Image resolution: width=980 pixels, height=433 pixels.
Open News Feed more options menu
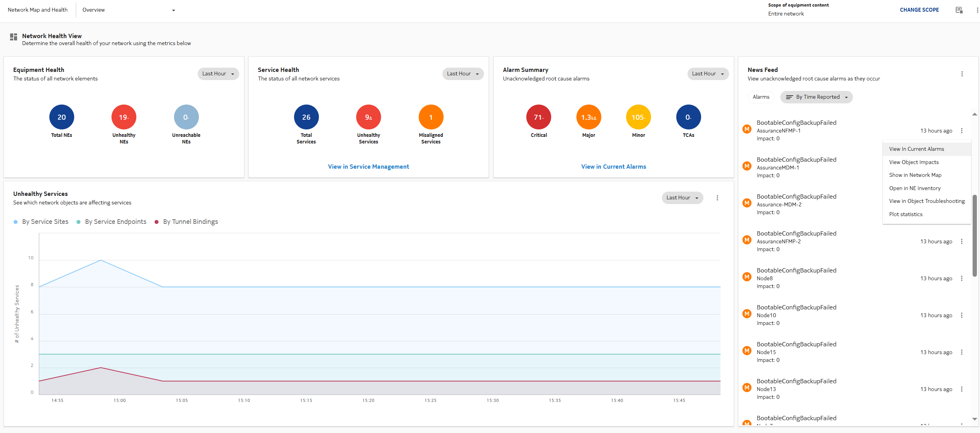click(x=962, y=74)
